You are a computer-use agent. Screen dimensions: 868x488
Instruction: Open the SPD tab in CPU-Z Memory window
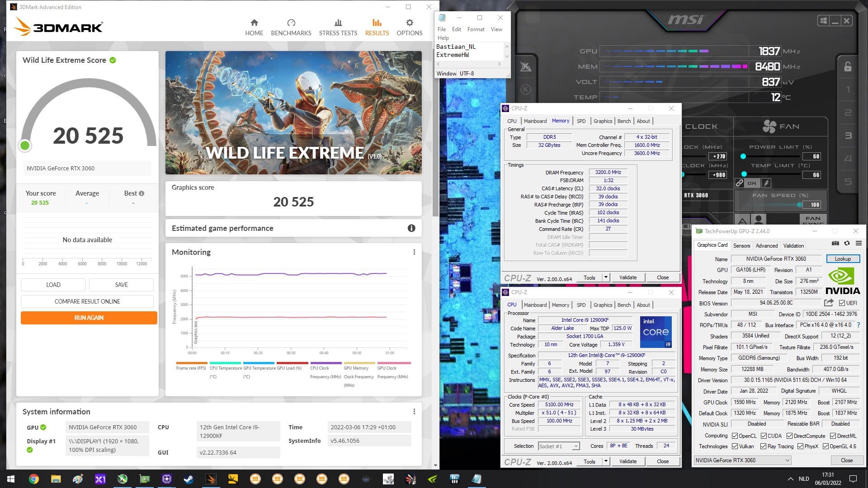point(581,121)
